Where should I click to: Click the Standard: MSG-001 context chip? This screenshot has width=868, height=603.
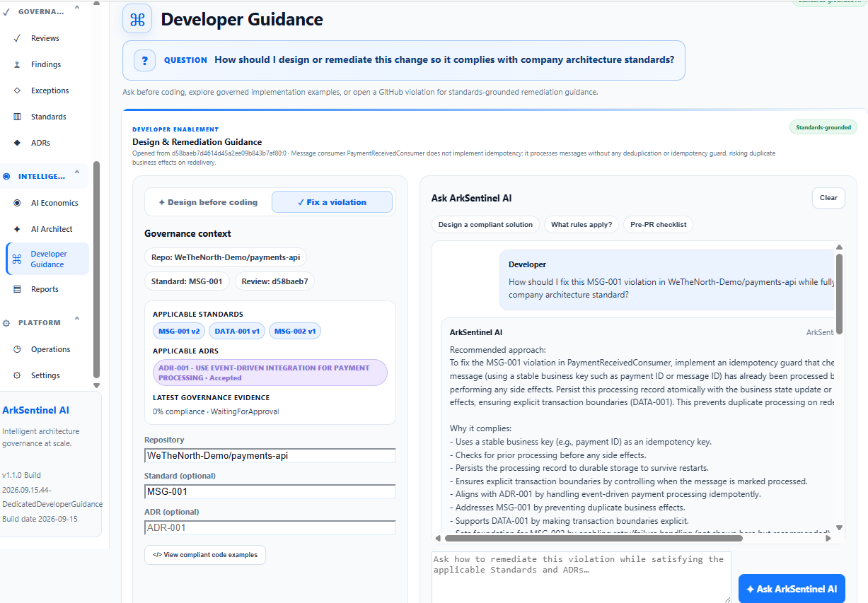187,281
